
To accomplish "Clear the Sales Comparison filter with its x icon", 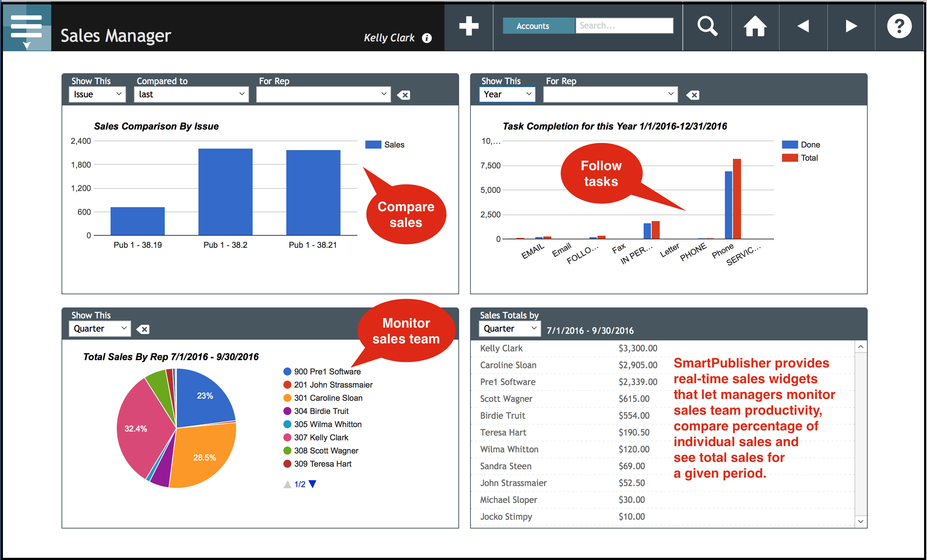I will pyautogui.click(x=404, y=95).
